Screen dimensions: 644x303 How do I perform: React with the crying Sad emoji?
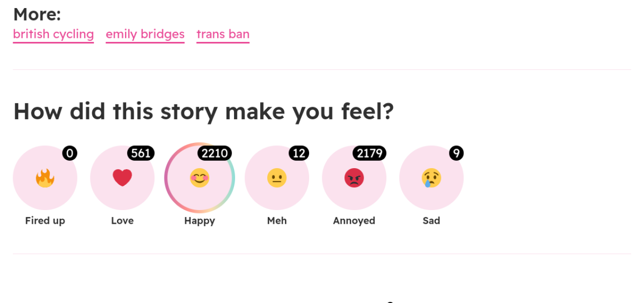coord(431,178)
